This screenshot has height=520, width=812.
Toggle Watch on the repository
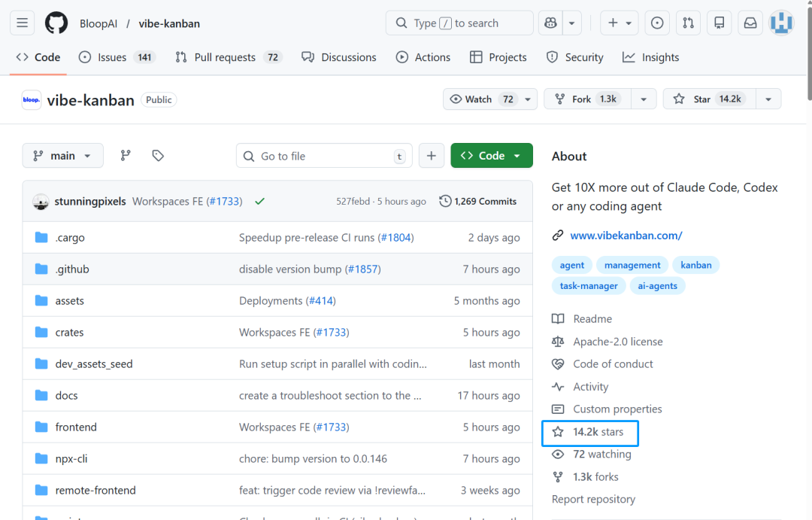tap(482, 99)
